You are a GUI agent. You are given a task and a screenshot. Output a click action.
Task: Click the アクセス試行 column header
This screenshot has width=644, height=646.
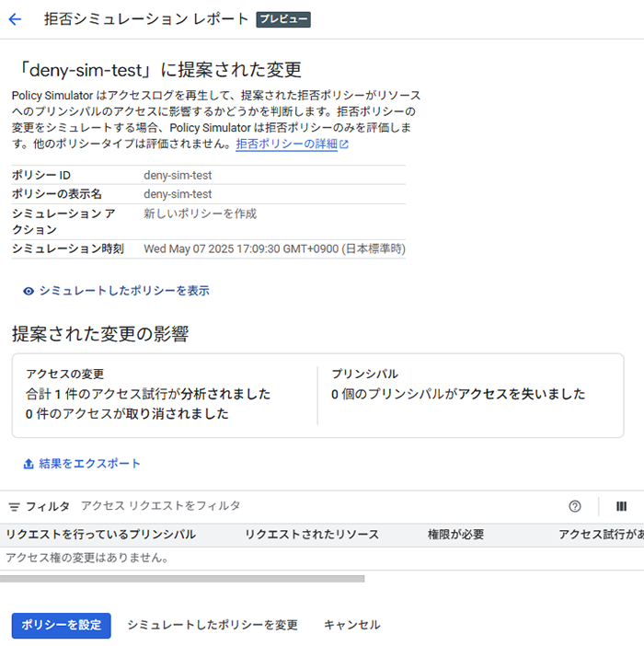click(600, 535)
